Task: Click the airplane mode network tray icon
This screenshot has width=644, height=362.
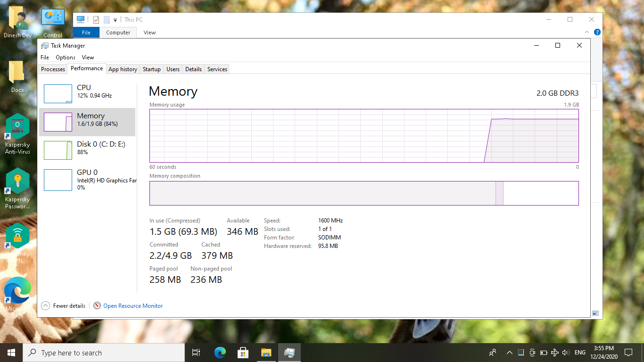Action: point(554,353)
